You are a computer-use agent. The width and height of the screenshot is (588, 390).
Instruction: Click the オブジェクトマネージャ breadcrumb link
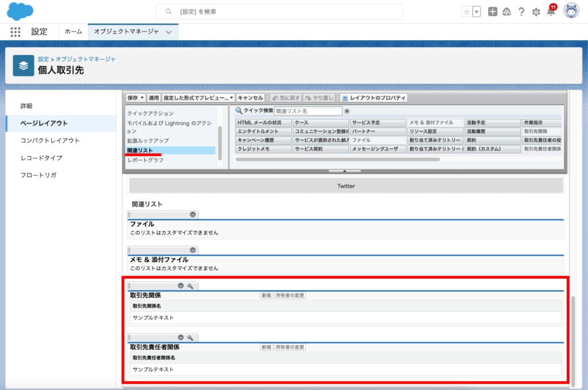point(86,59)
